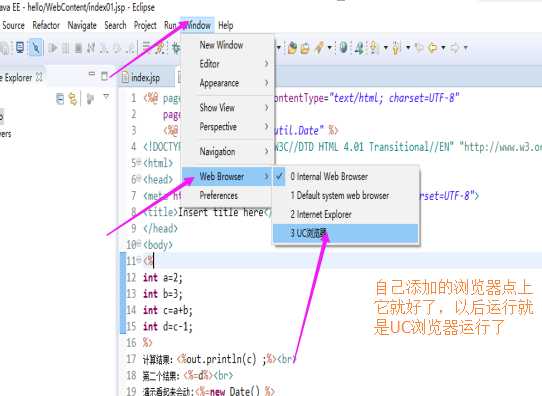Image resolution: width=542 pixels, height=396 pixels.
Task: Expand the Editor submenu
Action: click(228, 64)
